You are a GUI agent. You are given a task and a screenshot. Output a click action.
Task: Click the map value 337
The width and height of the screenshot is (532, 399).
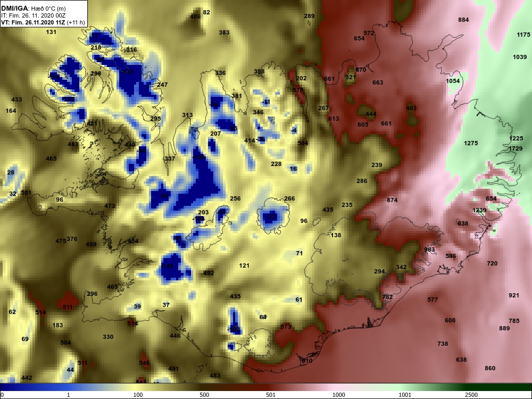click(x=170, y=159)
